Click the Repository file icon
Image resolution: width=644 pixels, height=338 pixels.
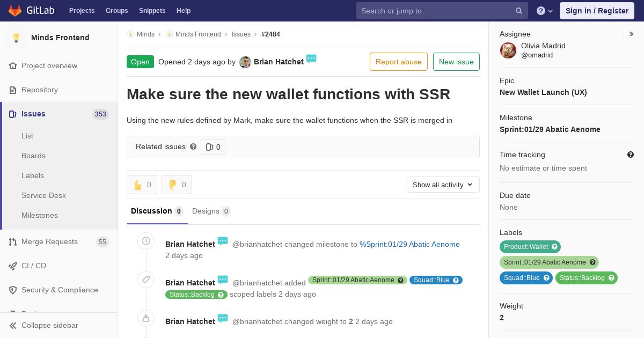13,90
